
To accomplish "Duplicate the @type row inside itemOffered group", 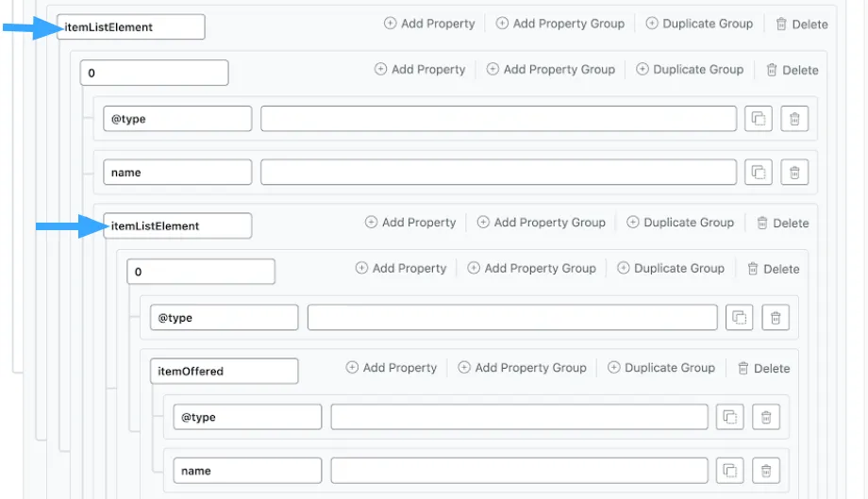I will click(729, 417).
